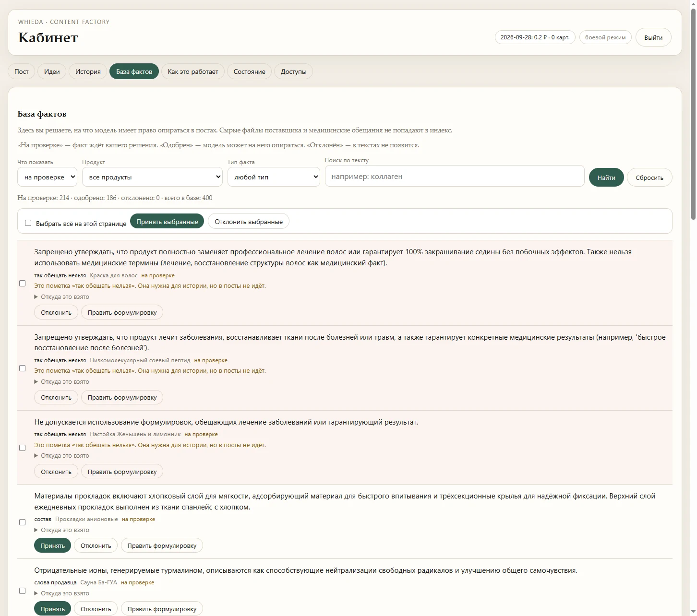Switch to the Пост tab
697x616 pixels.
click(x=21, y=71)
